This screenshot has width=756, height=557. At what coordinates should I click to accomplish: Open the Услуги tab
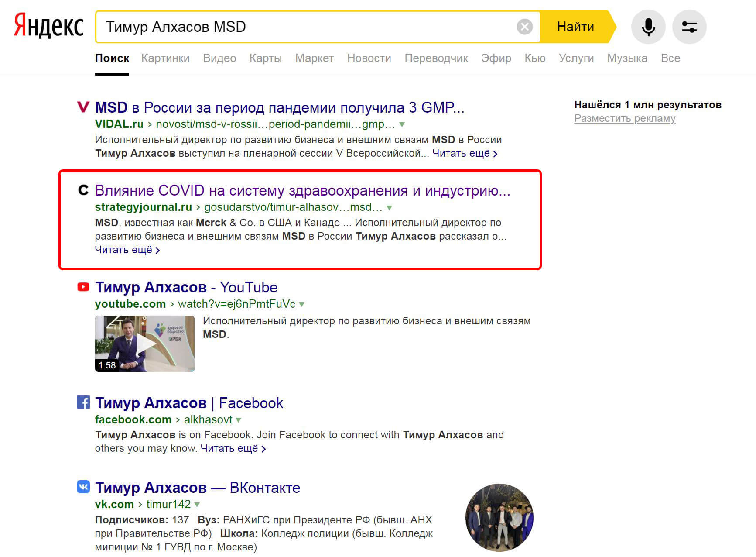pos(576,58)
